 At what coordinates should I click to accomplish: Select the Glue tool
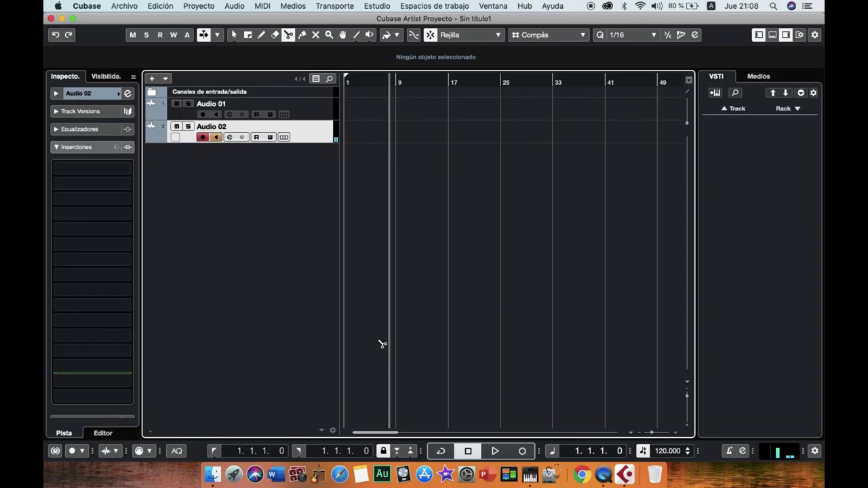[302, 35]
